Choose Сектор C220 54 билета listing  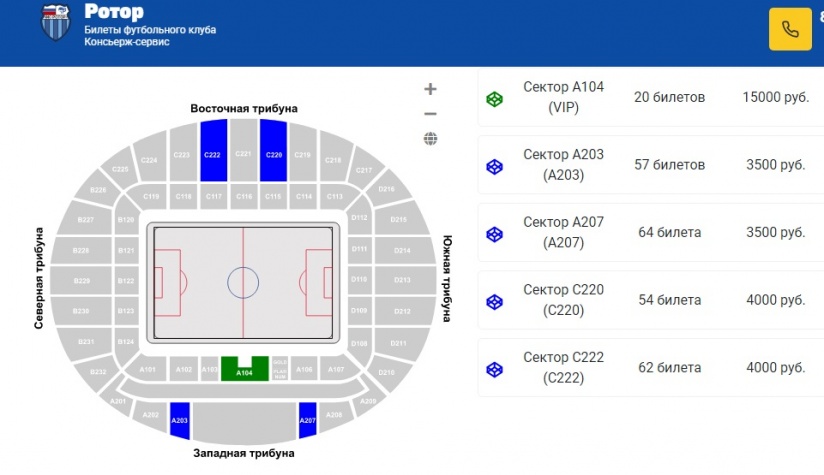651,300
